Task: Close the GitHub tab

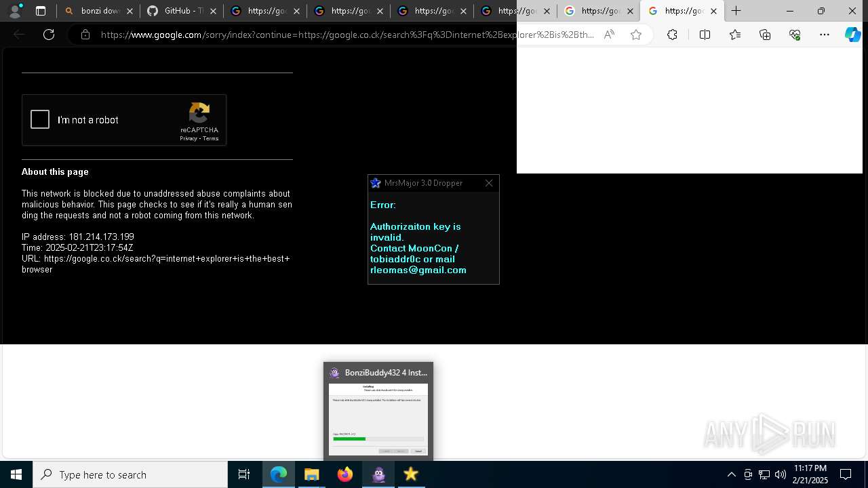Action: pos(213,11)
